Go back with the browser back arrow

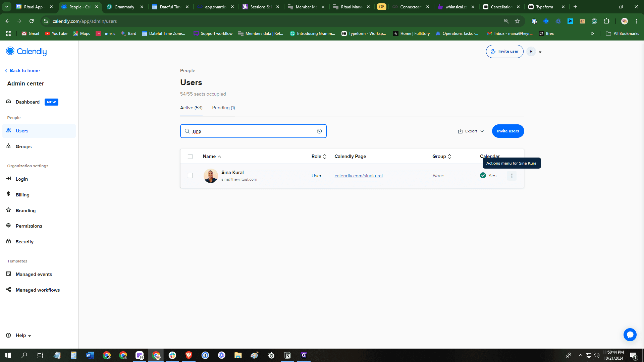coord(7,21)
